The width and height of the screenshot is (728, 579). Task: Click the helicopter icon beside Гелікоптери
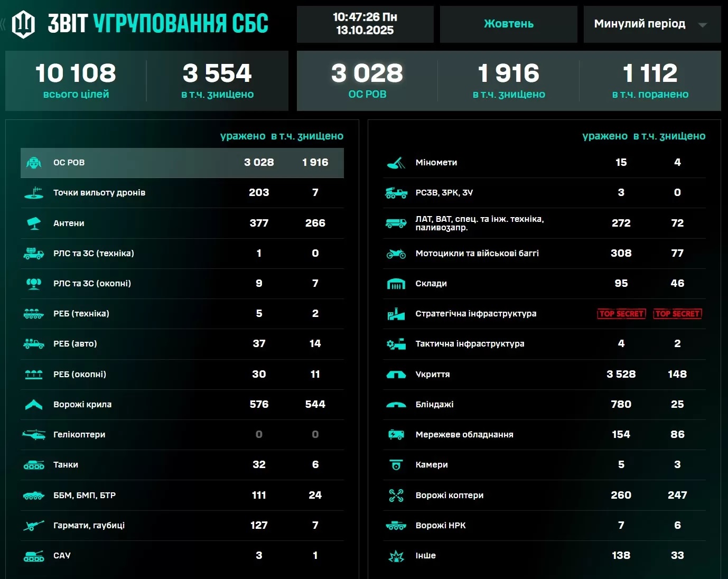pyautogui.click(x=34, y=435)
